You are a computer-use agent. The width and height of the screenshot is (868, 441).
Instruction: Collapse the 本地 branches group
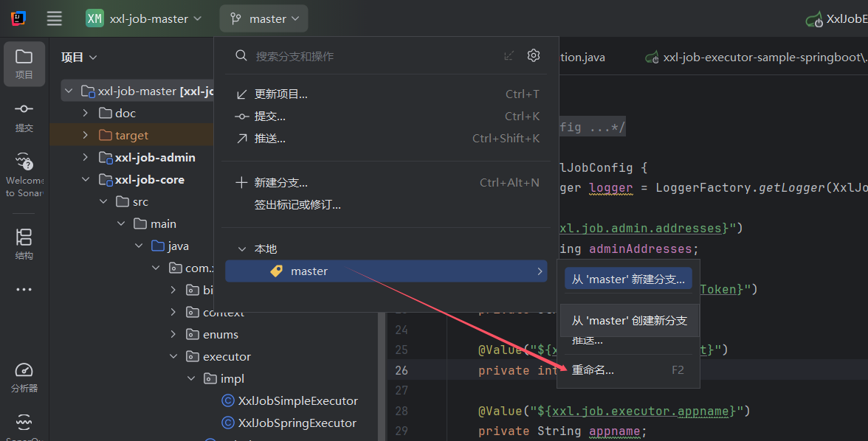tap(241, 249)
